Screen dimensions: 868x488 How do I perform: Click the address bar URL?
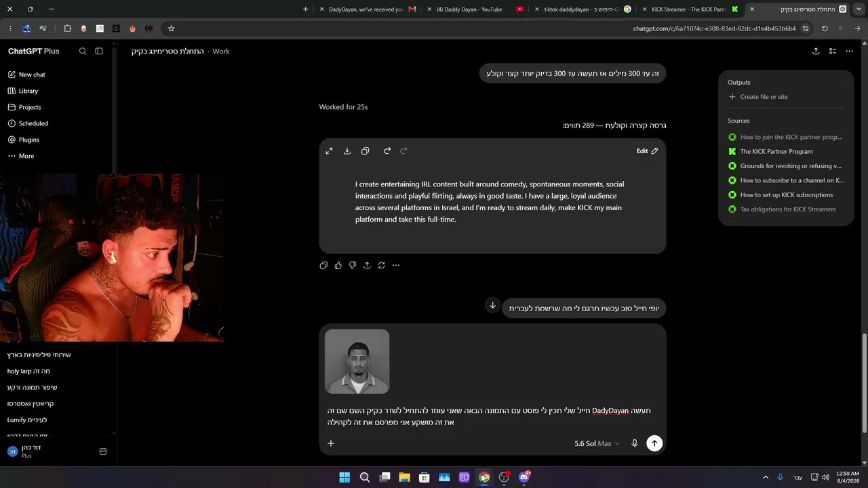click(714, 28)
